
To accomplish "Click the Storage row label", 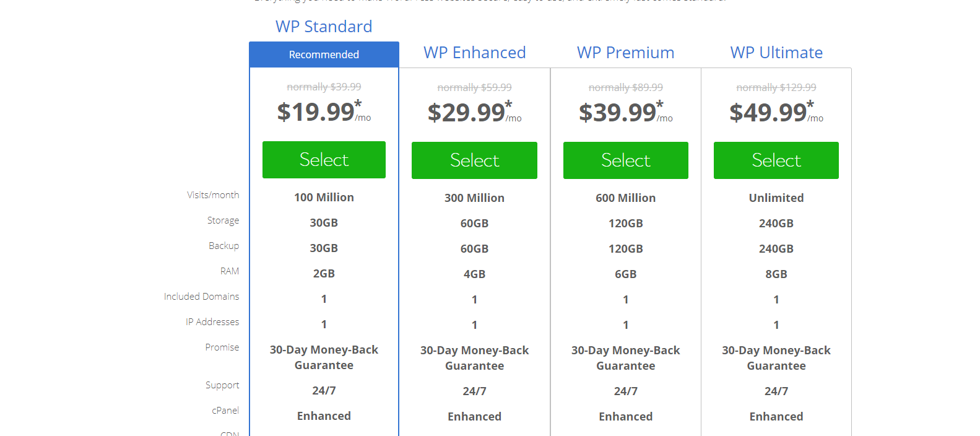I will [x=223, y=220].
